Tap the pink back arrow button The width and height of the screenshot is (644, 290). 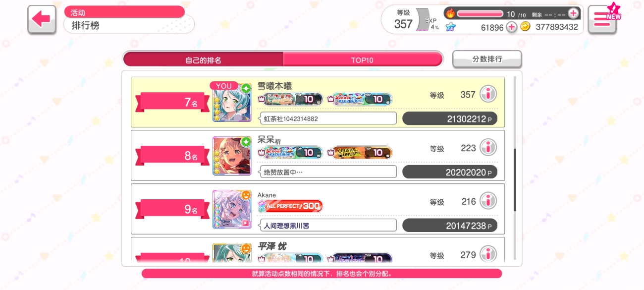(x=42, y=19)
